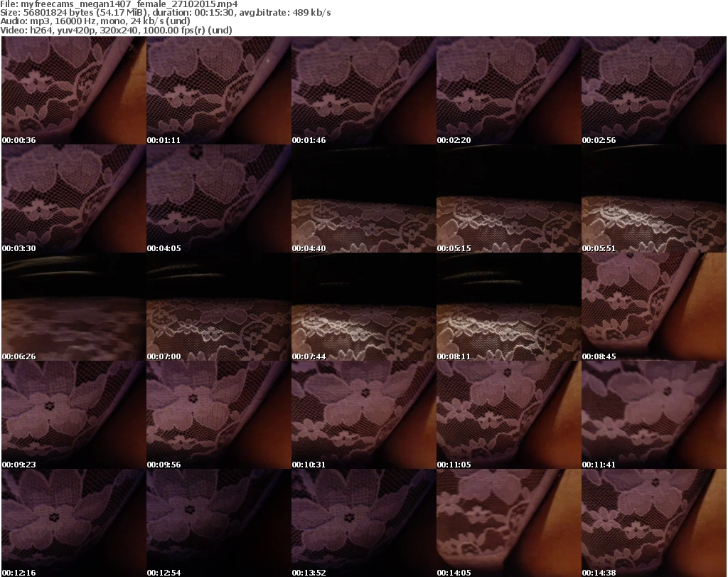Open the frame at timestamp 00:03:30
Image resolution: width=728 pixels, height=577 pixels.
click(74, 198)
